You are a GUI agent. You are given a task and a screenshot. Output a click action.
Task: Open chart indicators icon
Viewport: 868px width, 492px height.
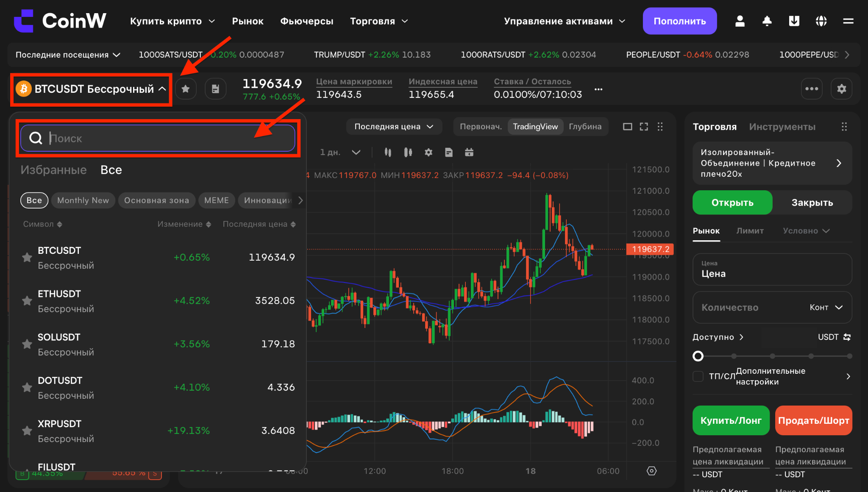[x=408, y=152]
